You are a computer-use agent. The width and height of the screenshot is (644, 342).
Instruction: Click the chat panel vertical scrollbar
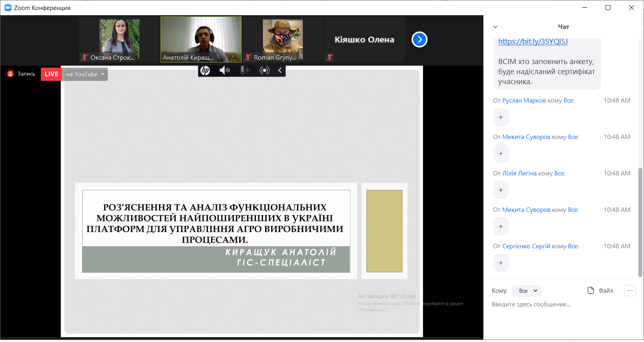point(640,220)
